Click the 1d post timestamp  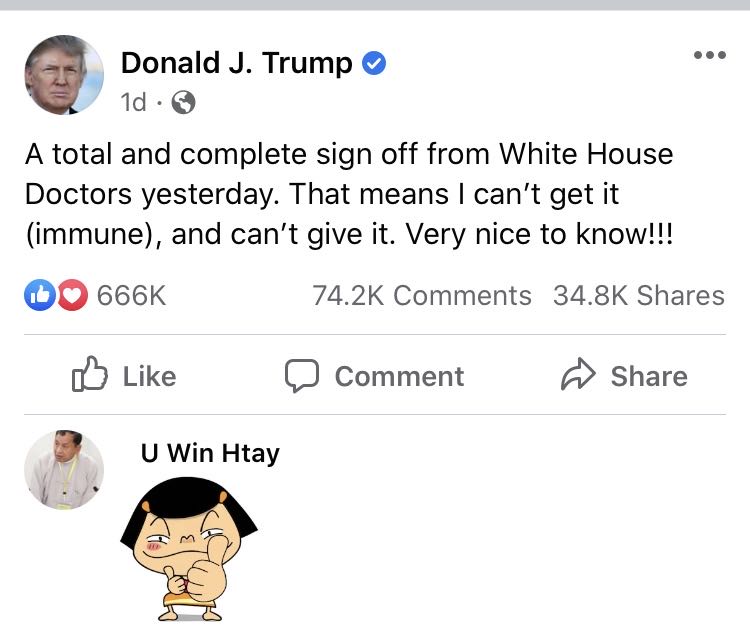point(133,102)
